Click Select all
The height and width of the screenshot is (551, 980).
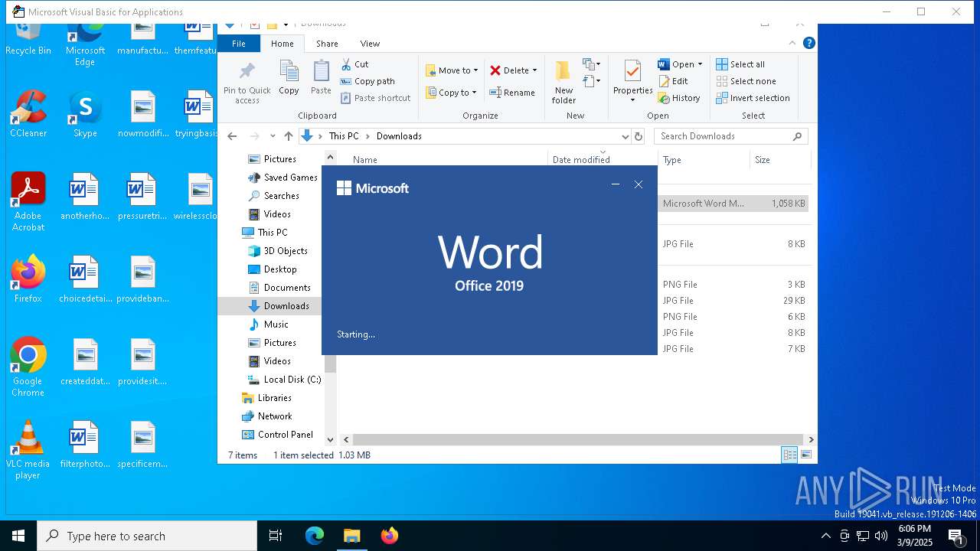(x=740, y=64)
